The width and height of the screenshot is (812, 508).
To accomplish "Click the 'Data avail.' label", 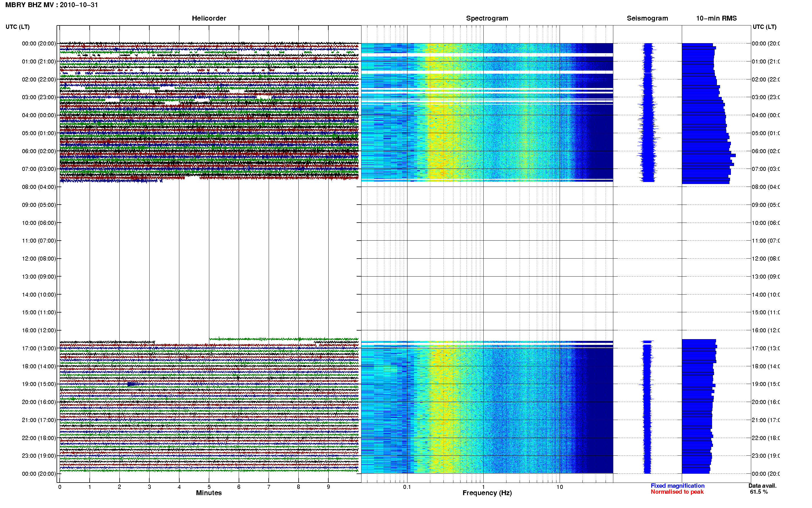I will point(762,486).
